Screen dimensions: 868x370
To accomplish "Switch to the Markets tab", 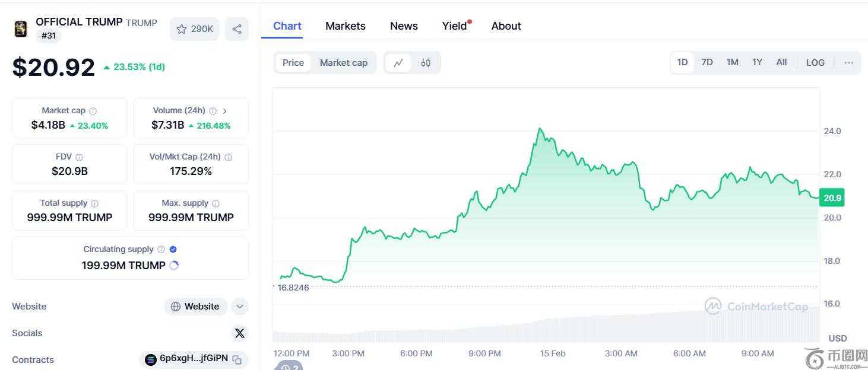I will pyautogui.click(x=346, y=26).
